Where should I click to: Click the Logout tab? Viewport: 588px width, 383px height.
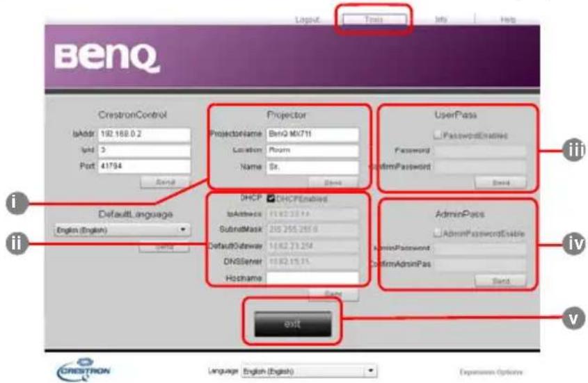(307, 19)
